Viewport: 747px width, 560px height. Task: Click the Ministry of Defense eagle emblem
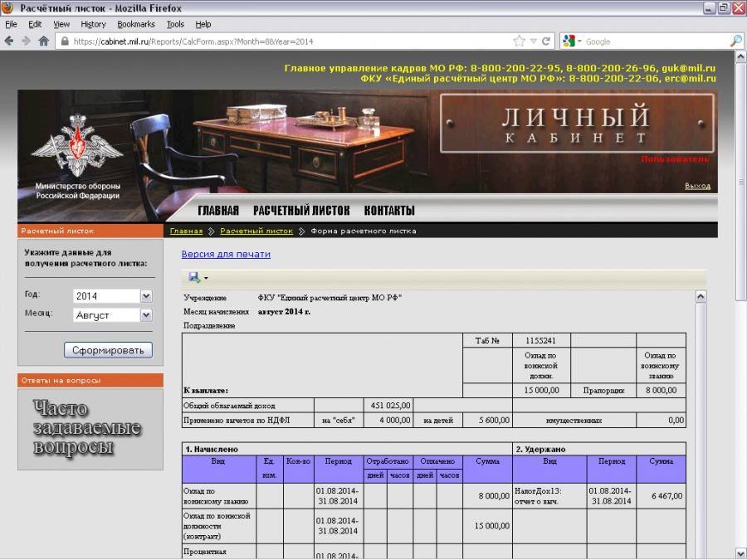click(77, 146)
